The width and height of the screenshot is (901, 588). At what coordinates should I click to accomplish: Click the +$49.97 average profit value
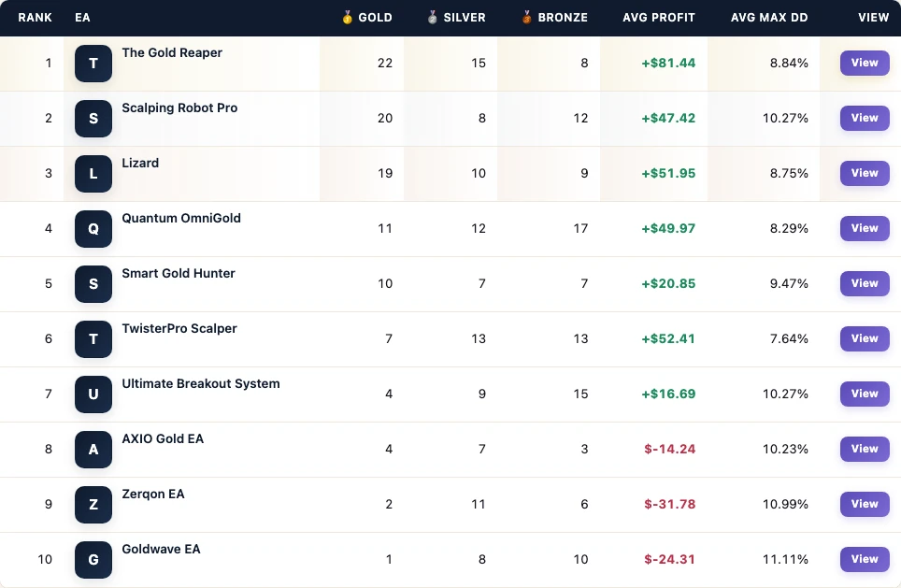coord(668,229)
